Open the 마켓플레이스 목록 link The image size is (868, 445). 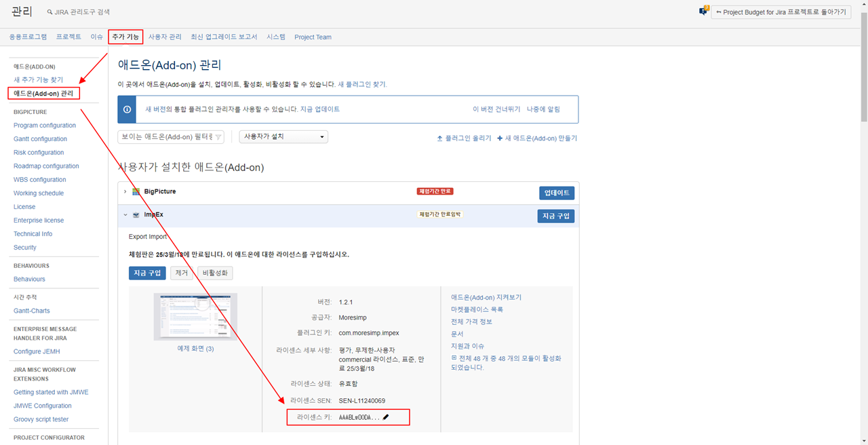477,309
